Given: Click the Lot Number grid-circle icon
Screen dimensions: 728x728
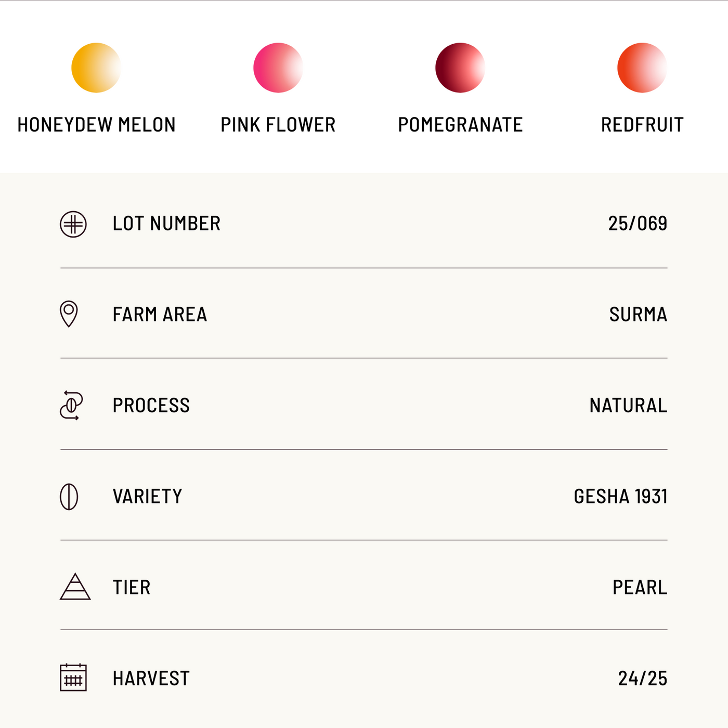Looking at the screenshot, I should pos(73,224).
